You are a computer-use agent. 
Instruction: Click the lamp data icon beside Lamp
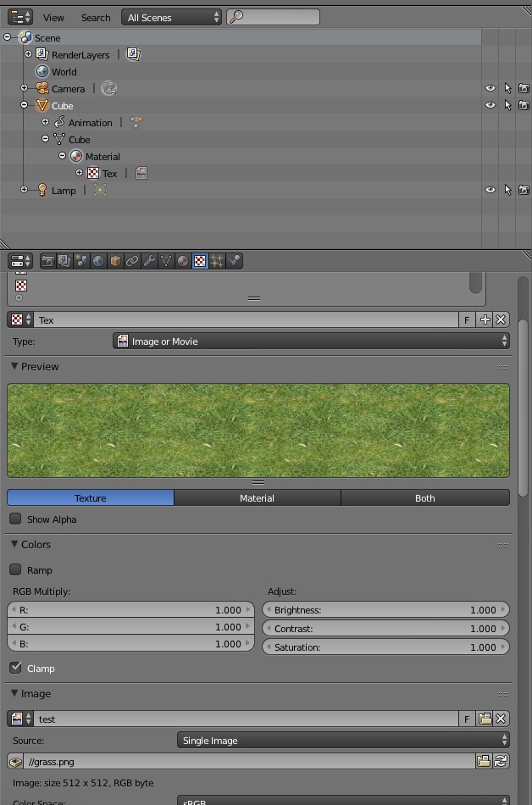(99, 190)
